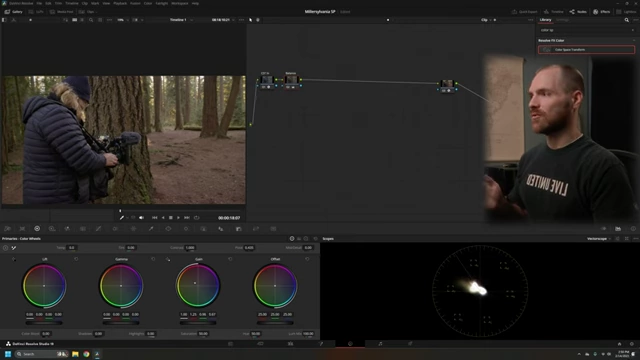The width and height of the screenshot is (640, 360).
Task: Switch to the Fusion page icon
Action: [320, 344]
